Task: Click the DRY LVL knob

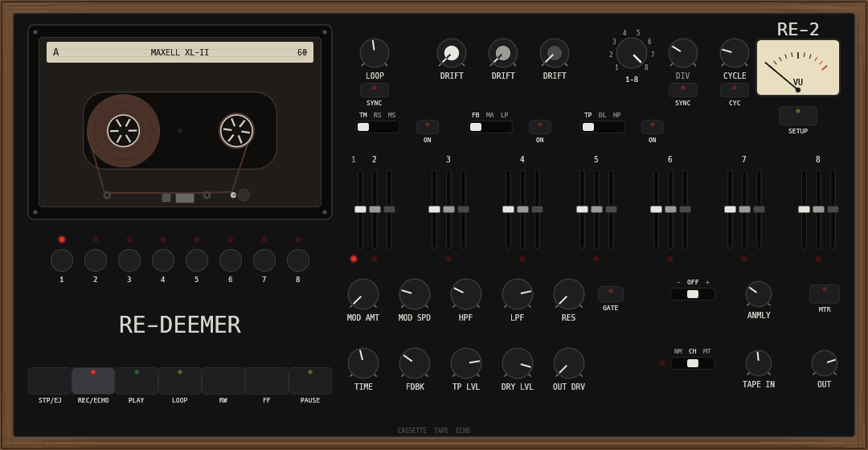Action: [518, 363]
